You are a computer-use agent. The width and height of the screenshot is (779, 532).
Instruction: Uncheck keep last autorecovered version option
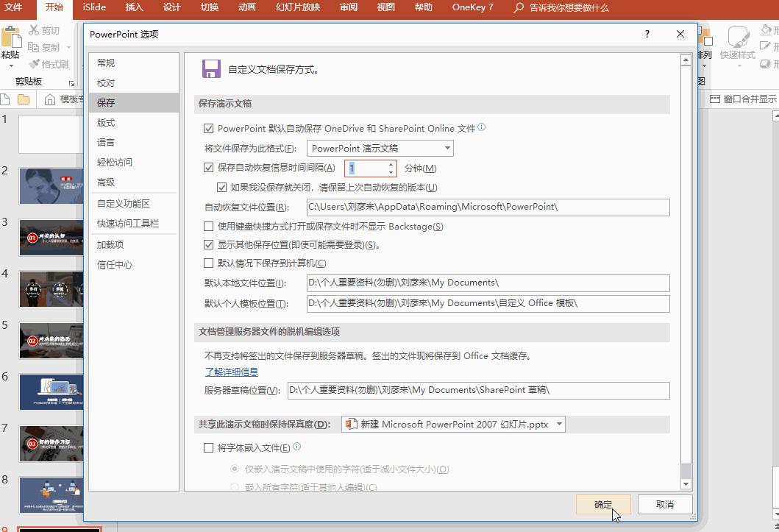coord(222,186)
